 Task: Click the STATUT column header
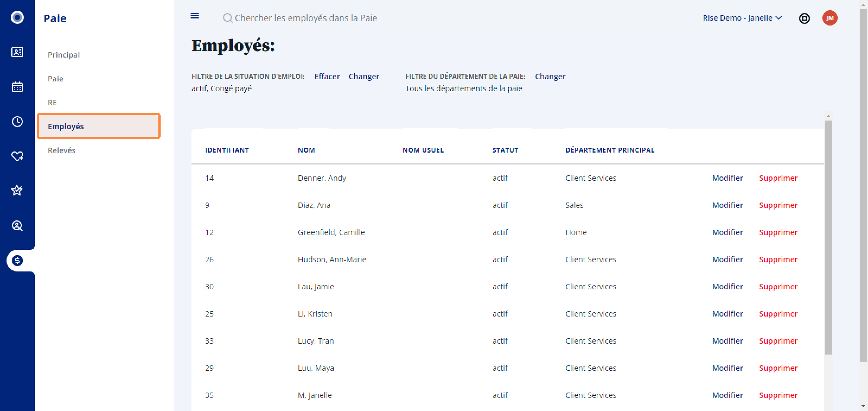pyautogui.click(x=505, y=150)
